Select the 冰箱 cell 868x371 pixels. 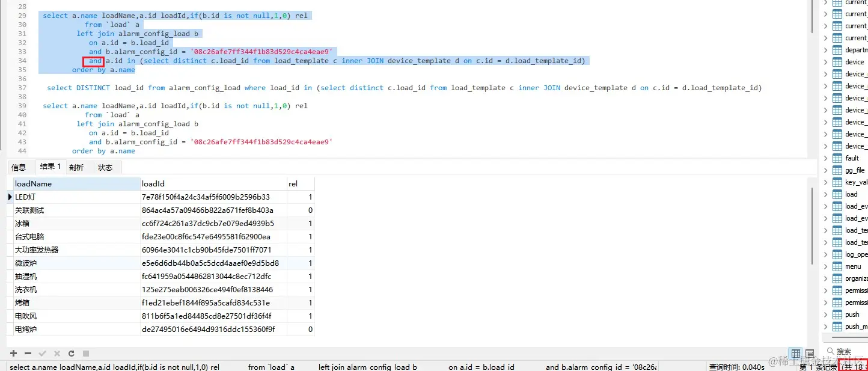(x=77, y=223)
